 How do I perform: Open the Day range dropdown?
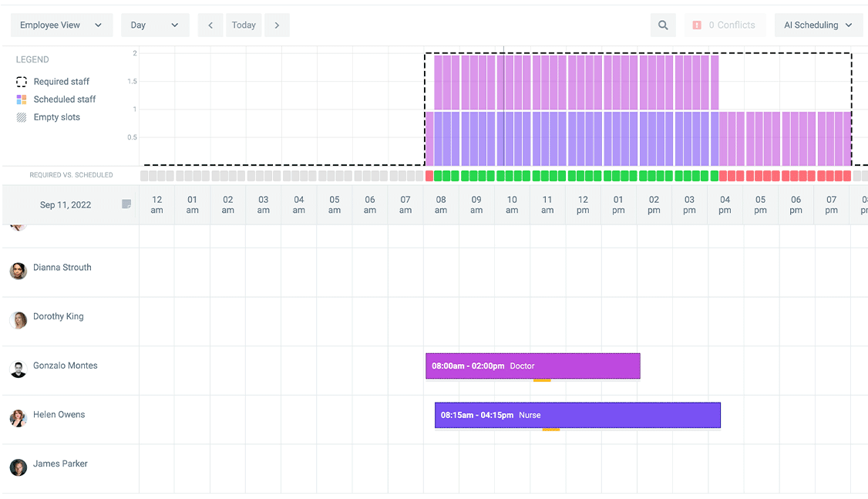coord(155,25)
